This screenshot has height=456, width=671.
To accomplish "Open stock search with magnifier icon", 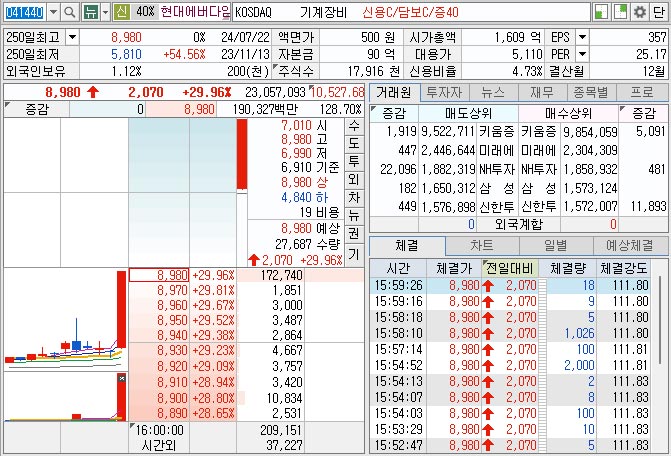I will pyautogui.click(x=69, y=12).
